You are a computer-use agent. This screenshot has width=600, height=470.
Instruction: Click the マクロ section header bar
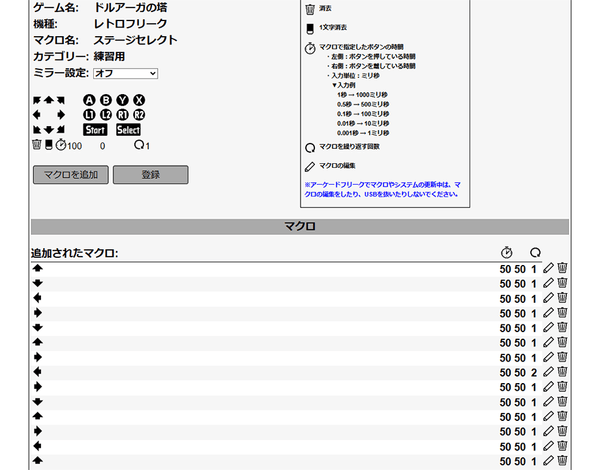[300, 227]
